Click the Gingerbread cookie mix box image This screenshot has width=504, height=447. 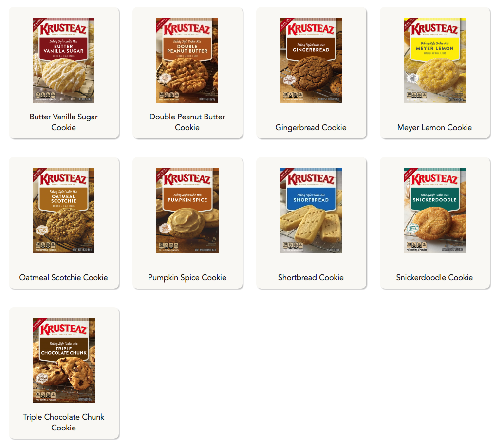(311, 60)
